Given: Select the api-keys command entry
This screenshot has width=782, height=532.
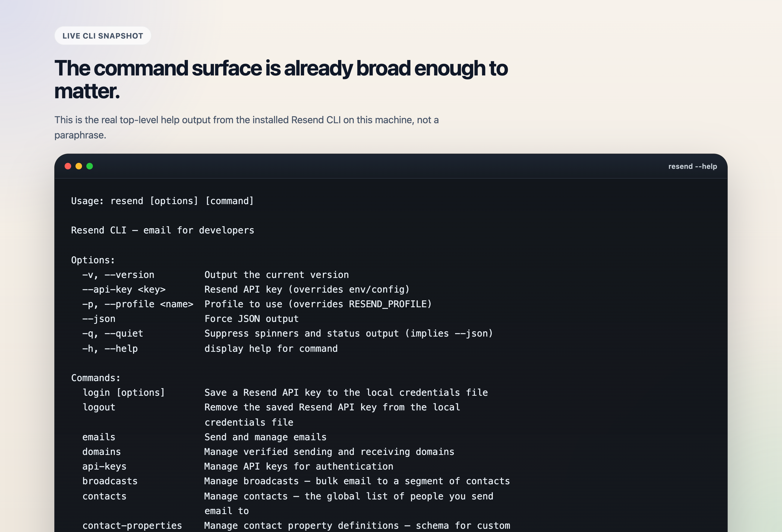Looking at the screenshot, I should [104, 466].
